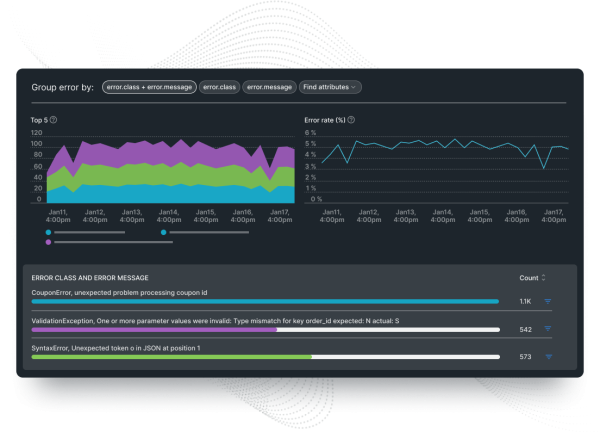
Task: Open the CouponError unexpected problem entry
Action: (120, 291)
